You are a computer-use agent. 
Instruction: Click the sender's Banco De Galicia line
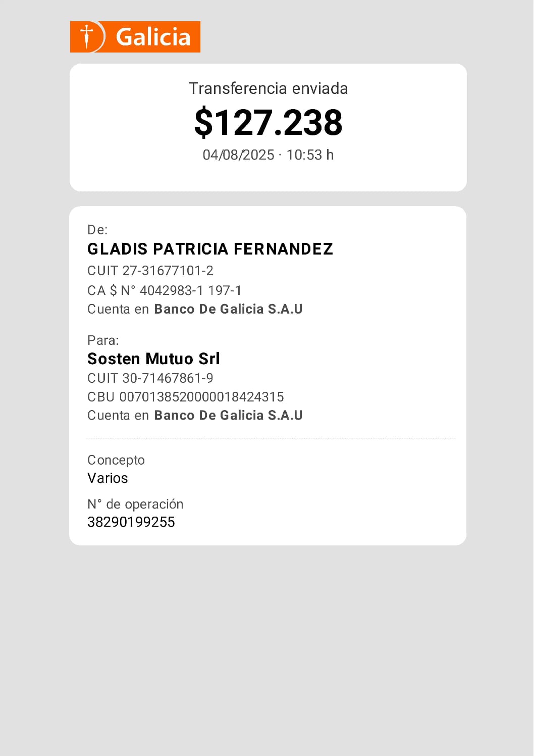tap(195, 309)
